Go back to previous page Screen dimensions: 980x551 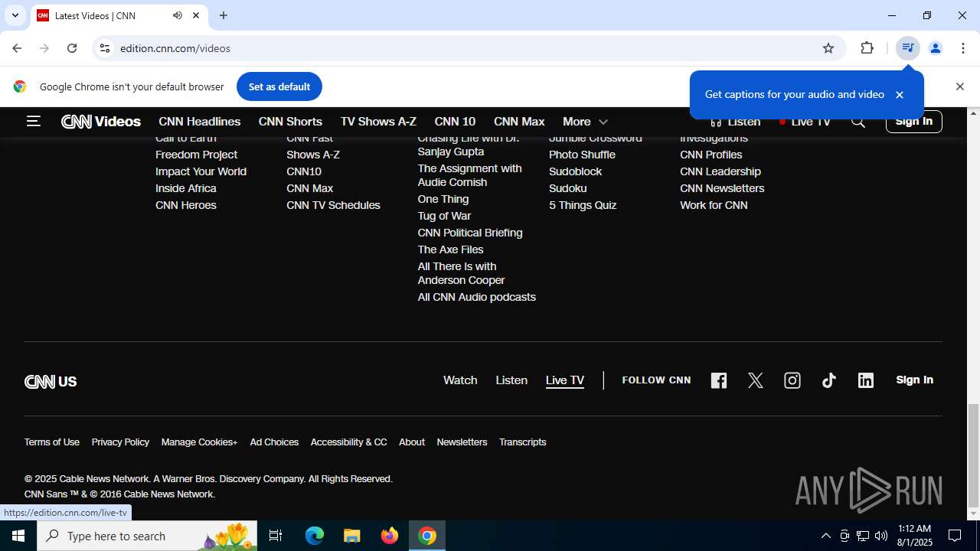point(17,48)
